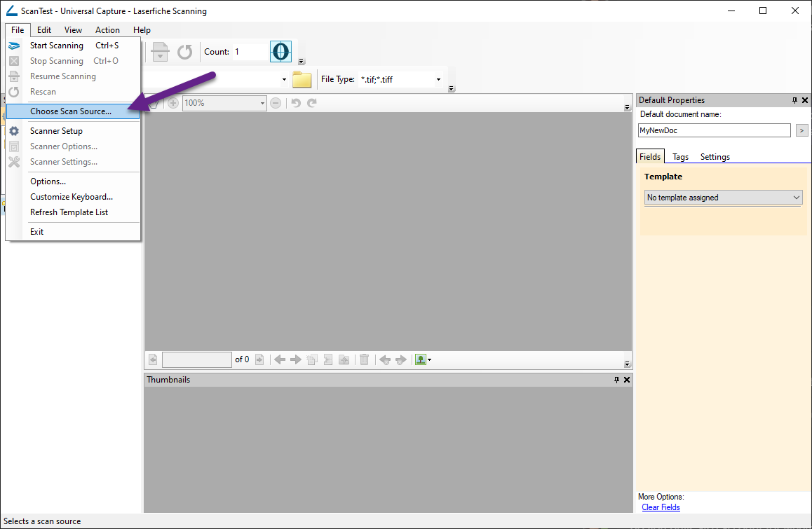Open the File Type dropdown arrow
The image size is (812, 529).
click(x=439, y=79)
